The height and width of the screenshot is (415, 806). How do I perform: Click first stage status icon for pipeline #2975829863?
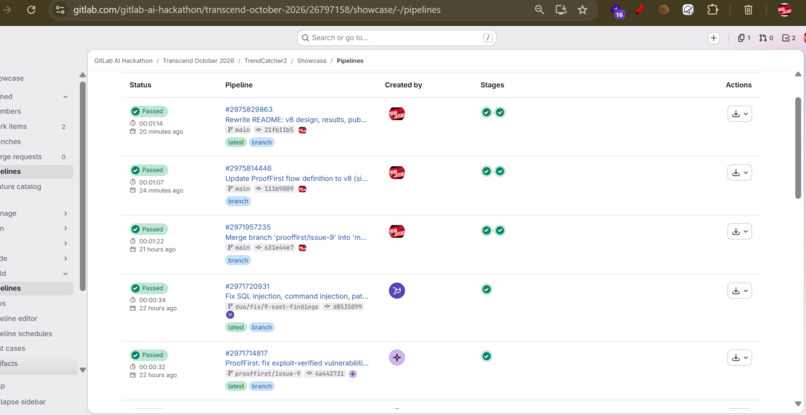[486, 112]
